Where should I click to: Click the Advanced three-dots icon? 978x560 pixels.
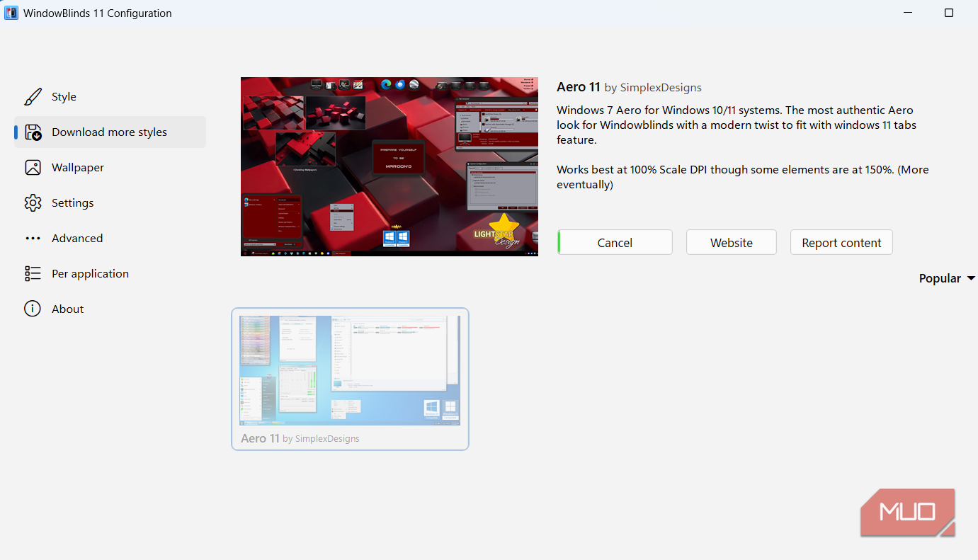coord(33,239)
